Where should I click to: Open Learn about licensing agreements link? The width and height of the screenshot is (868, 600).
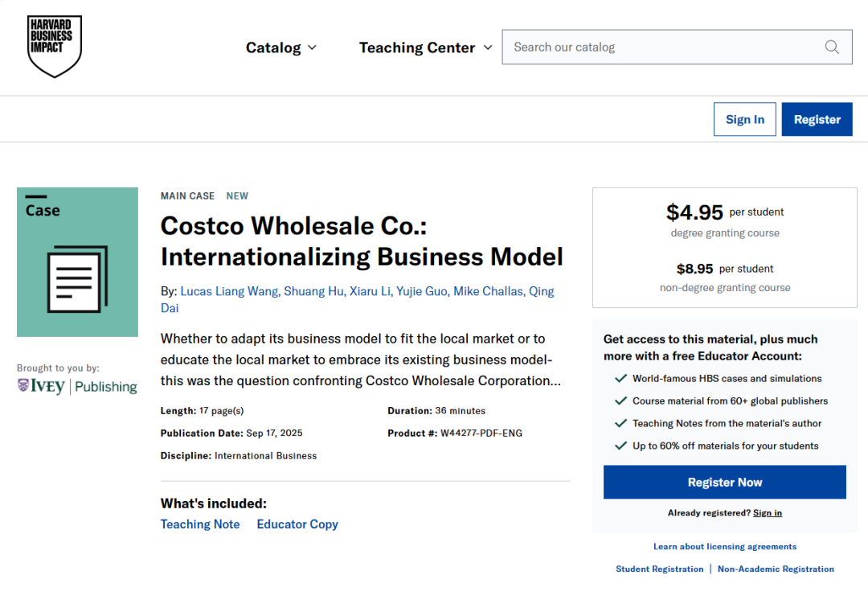725,546
